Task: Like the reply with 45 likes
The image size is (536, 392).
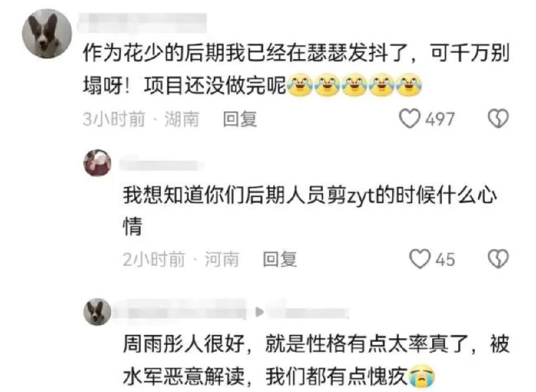Action: click(420, 259)
